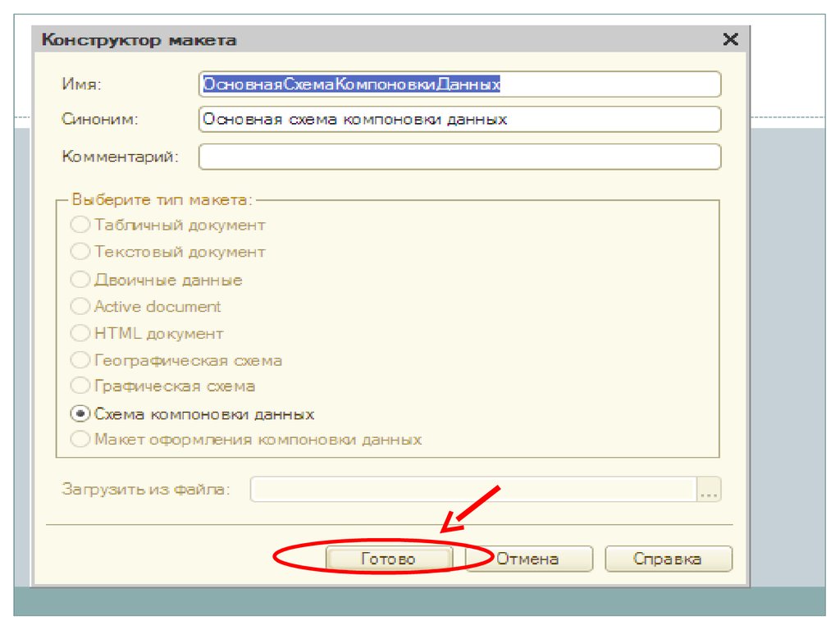Click the Загрузить из файла path field

pos(473,489)
